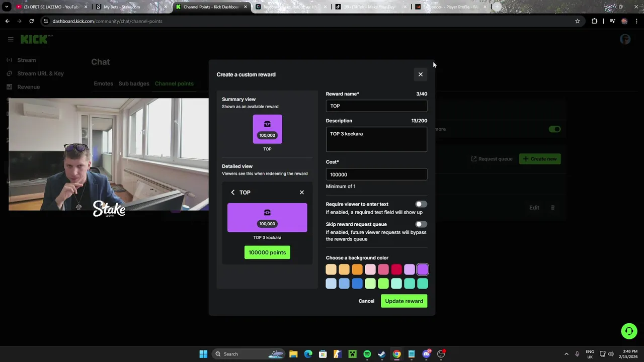Open the Windows Start menu
Viewport: 644px width, 362px height.
coord(203,354)
